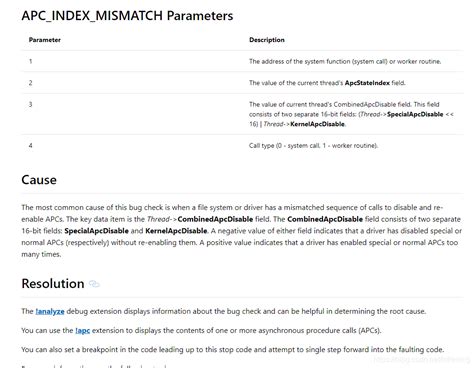The width and height of the screenshot is (474, 368).
Task: Select parameter 2 row number cell
Action: click(31, 83)
